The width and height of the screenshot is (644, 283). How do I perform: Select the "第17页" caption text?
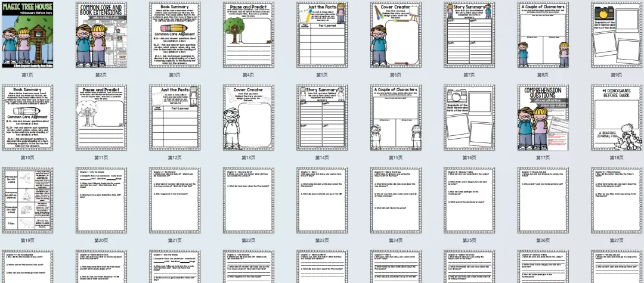543,158
